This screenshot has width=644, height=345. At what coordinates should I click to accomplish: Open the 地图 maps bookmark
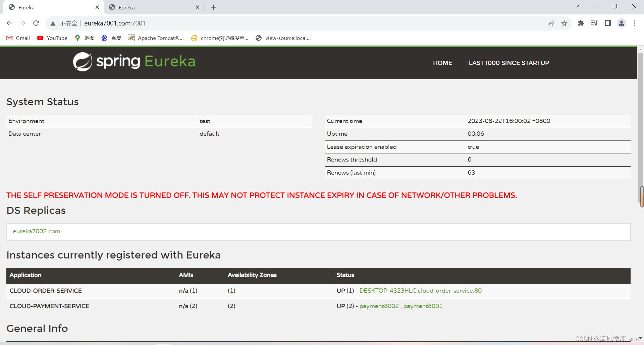coord(85,38)
